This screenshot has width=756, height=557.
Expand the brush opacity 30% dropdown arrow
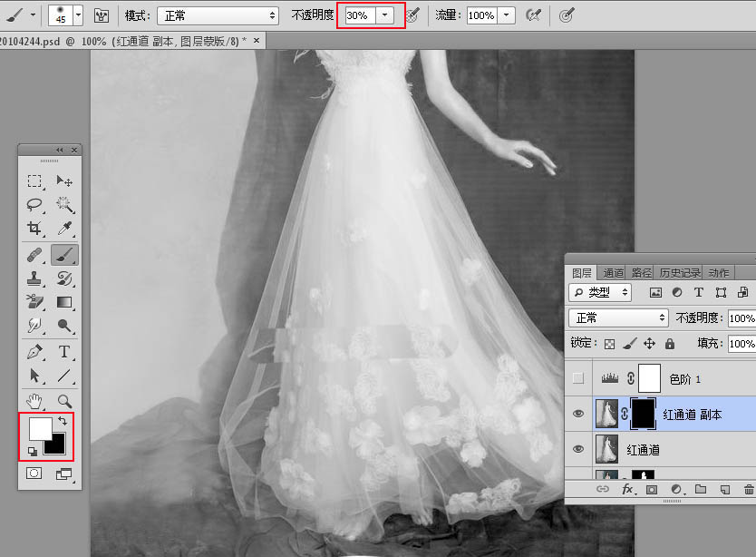tap(386, 15)
